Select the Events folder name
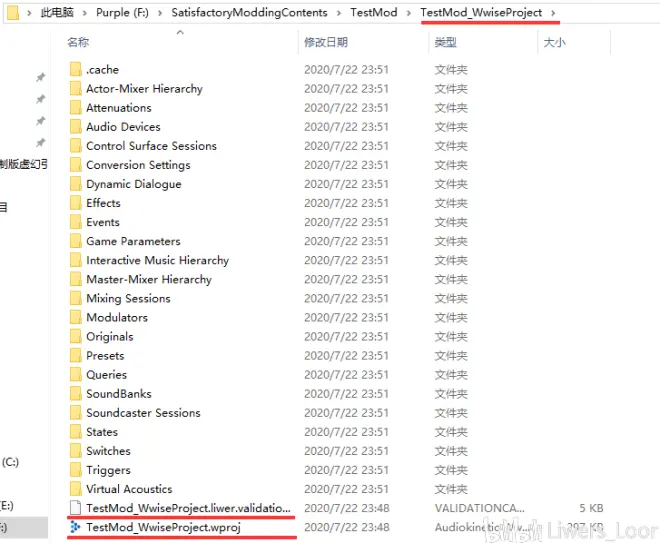The image size is (660, 543). 103,222
